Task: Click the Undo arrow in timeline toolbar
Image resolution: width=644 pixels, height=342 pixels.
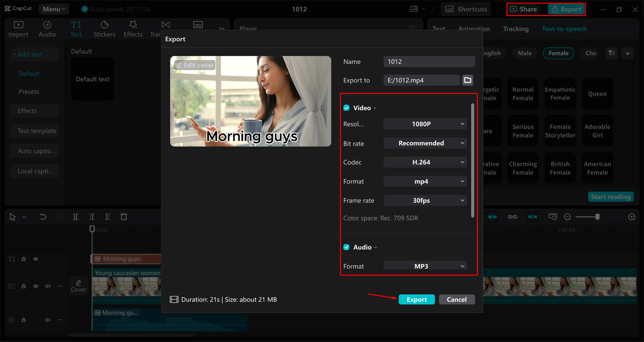Action: pos(43,217)
